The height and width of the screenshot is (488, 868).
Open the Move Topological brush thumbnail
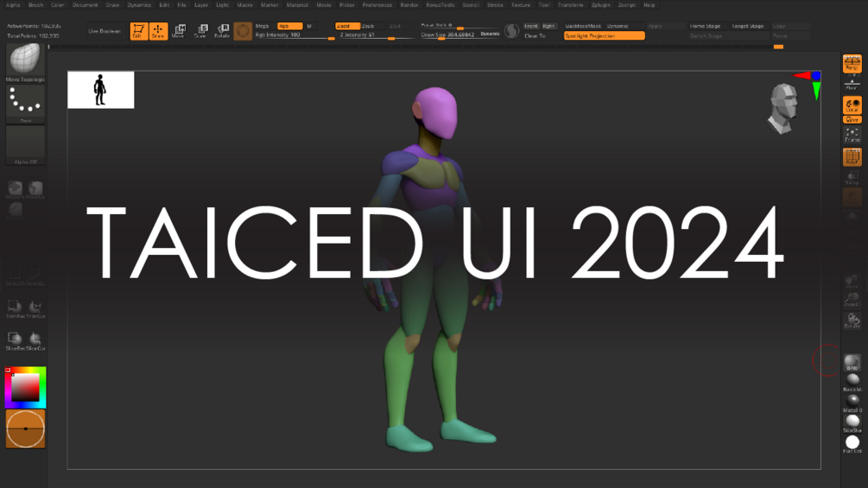point(25,62)
